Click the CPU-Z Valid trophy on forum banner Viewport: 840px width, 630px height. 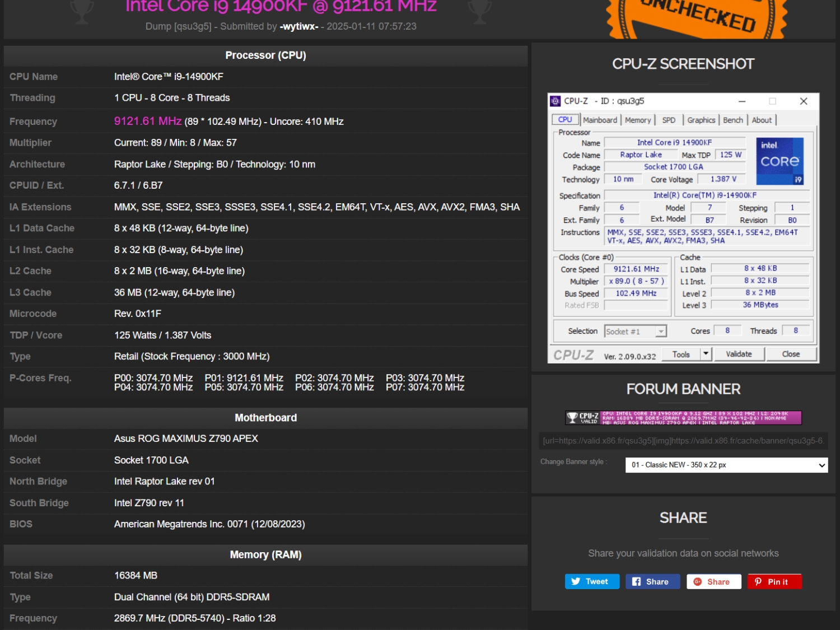tap(572, 417)
